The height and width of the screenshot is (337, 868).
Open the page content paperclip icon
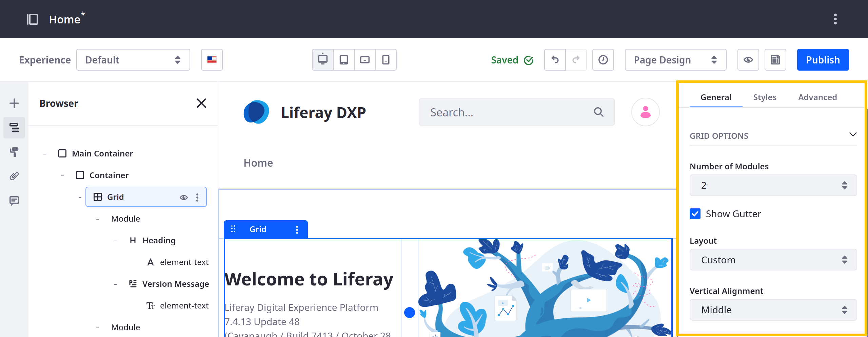point(14,176)
